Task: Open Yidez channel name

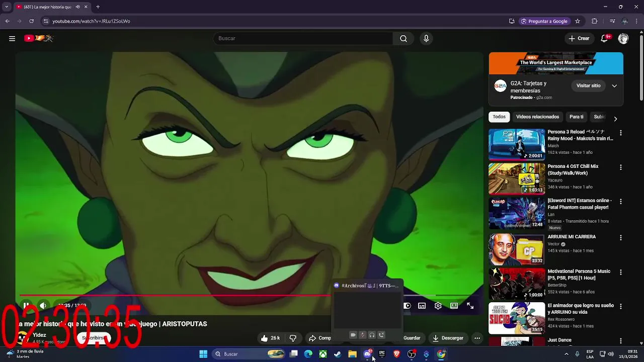Action: 39,335
